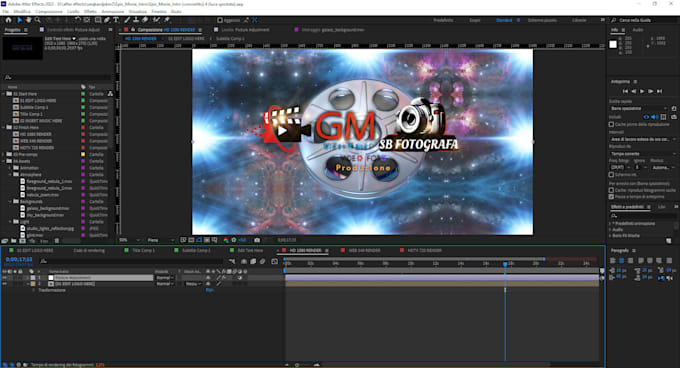
Task: Select the Rotation tool
Action: click(x=78, y=20)
